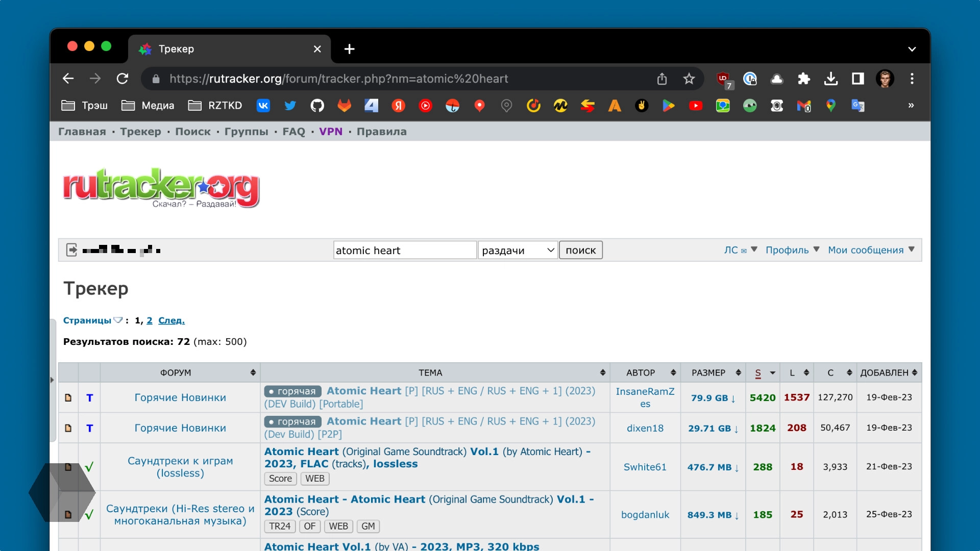Bookmark this page with the star icon
The image size is (980, 551).
pos(689,79)
